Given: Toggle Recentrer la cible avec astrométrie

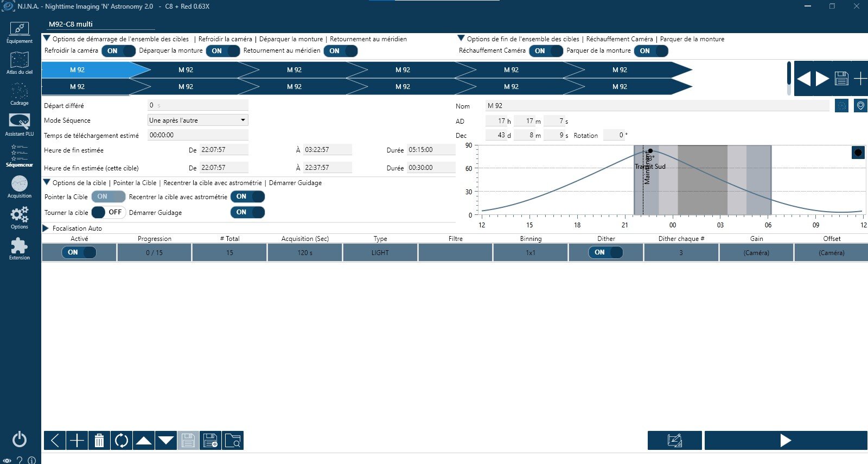Looking at the screenshot, I should coord(248,196).
